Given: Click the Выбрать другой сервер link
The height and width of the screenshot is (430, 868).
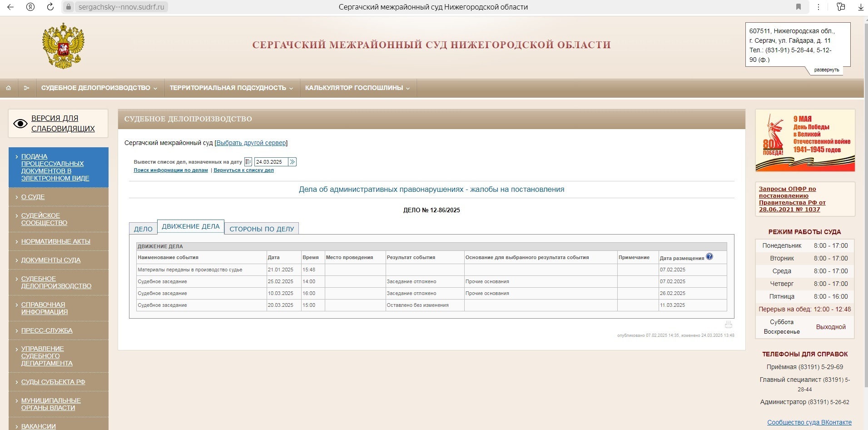Looking at the screenshot, I should tap(251, 143).
